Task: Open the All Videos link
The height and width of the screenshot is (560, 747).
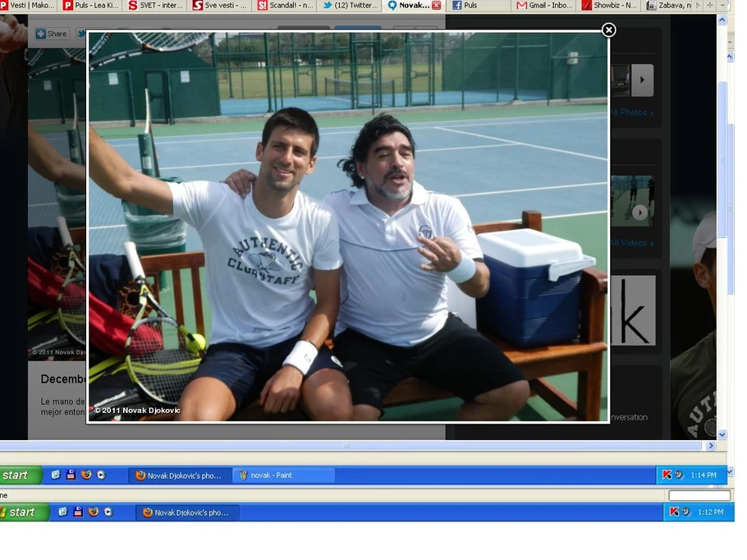Action: point(631,243)
